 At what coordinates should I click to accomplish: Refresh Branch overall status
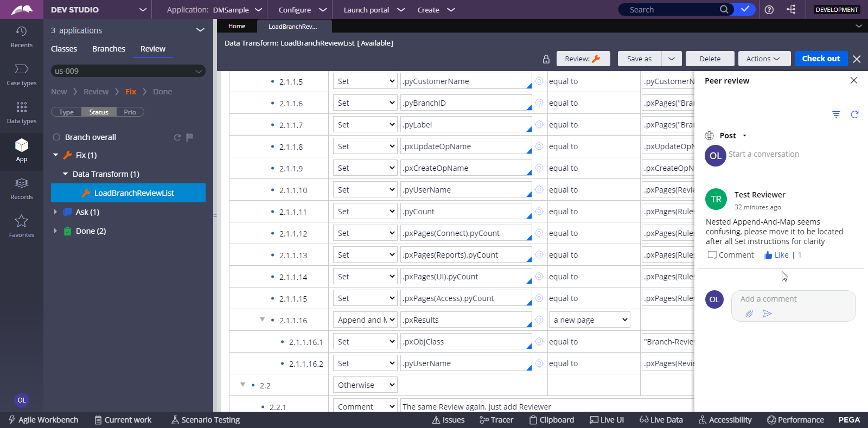coord(177,138)
